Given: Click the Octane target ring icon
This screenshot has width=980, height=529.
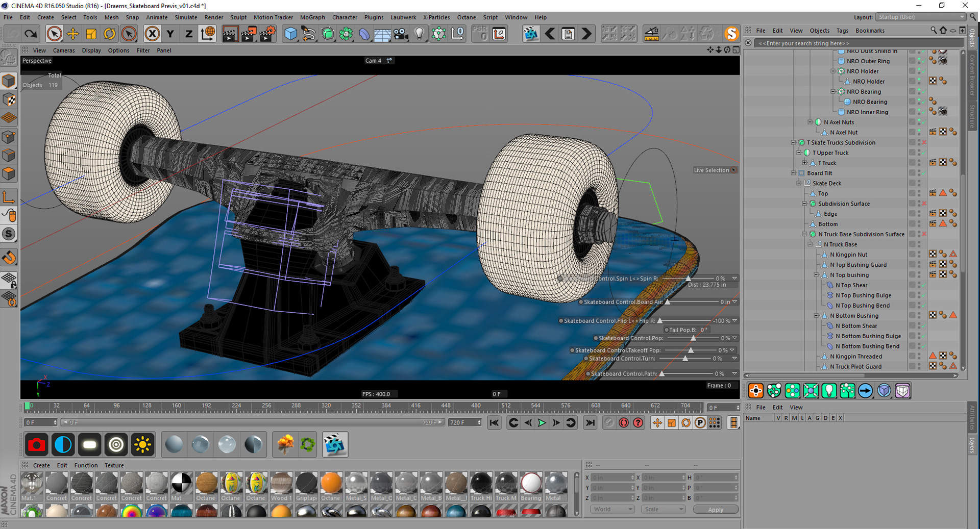Looking at the screenshot, I should [x=116, y=445].
